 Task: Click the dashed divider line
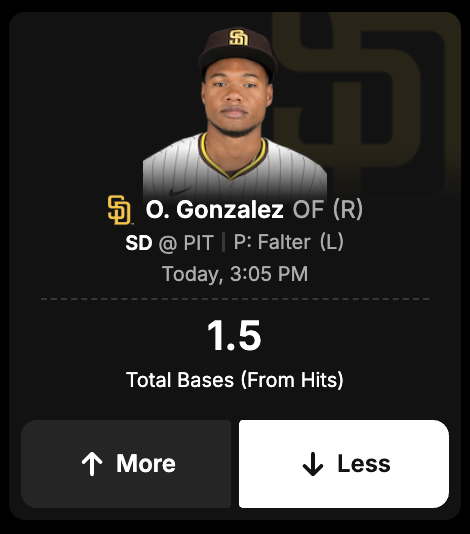point(235,299)
